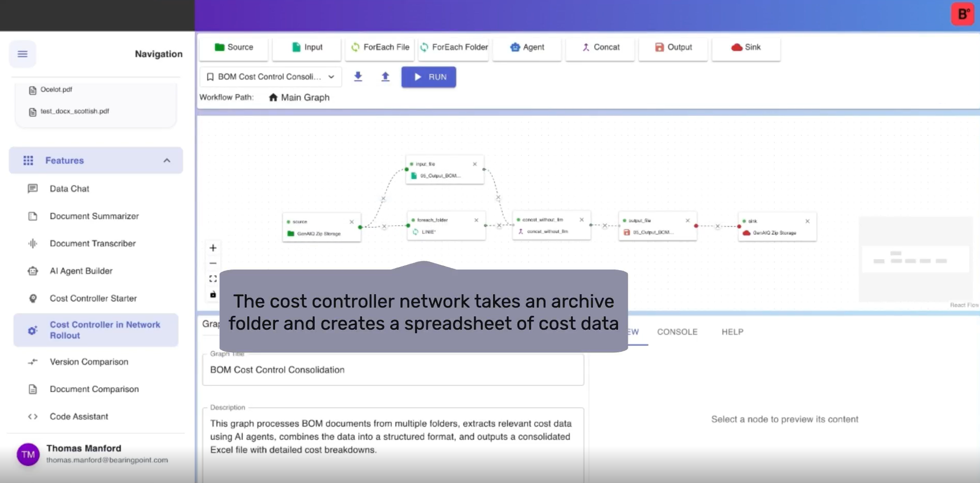Add a Sink node from toolbar
Viewport: 980px width, 483px height.
(x=746, y=47)
